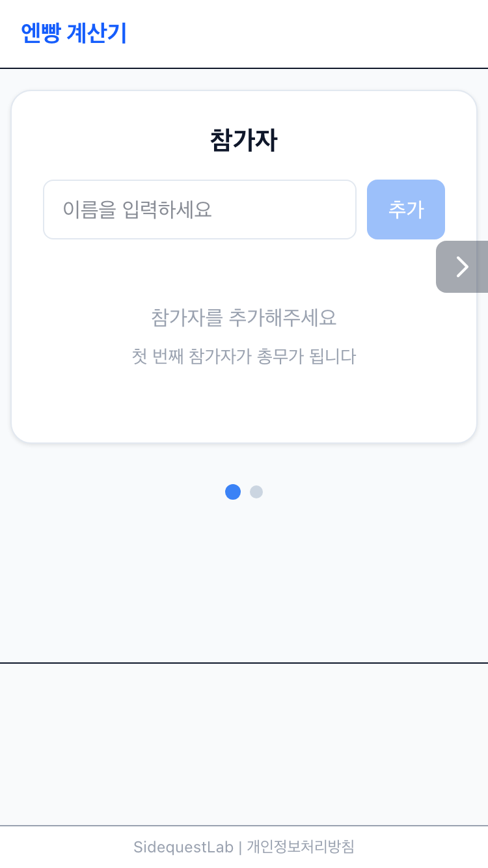This screenshot has width=488, height=868.
Task: Add a participant with the light blue button
Action: pos(405,210)
